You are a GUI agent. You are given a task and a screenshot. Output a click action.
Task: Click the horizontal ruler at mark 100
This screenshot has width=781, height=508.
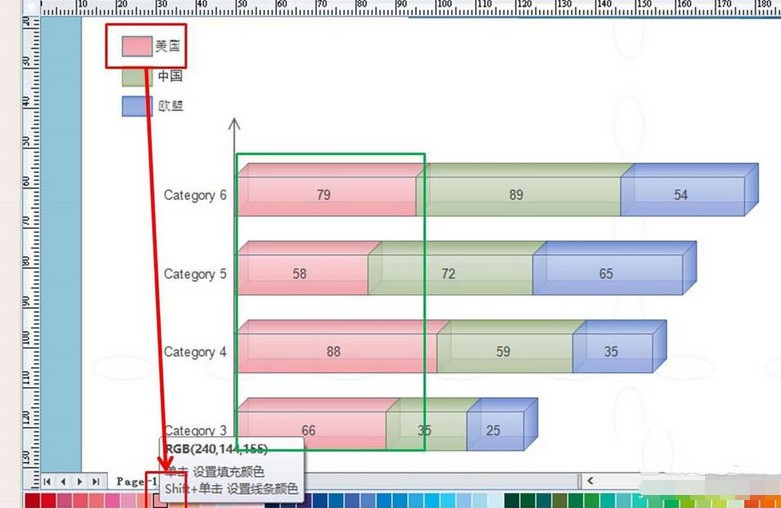tap(443, 7)
